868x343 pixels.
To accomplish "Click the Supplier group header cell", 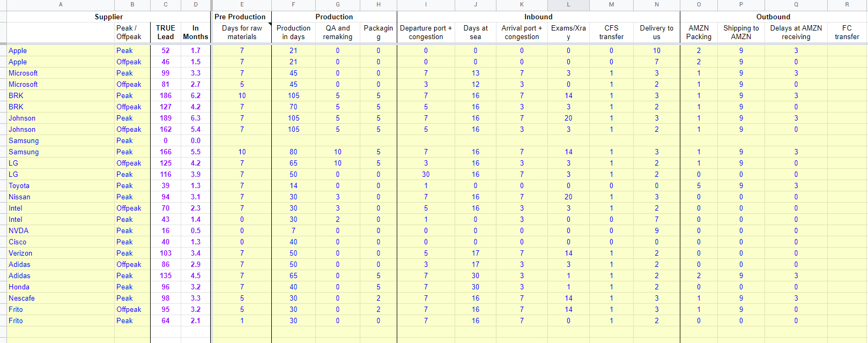I will pos(109,17).
